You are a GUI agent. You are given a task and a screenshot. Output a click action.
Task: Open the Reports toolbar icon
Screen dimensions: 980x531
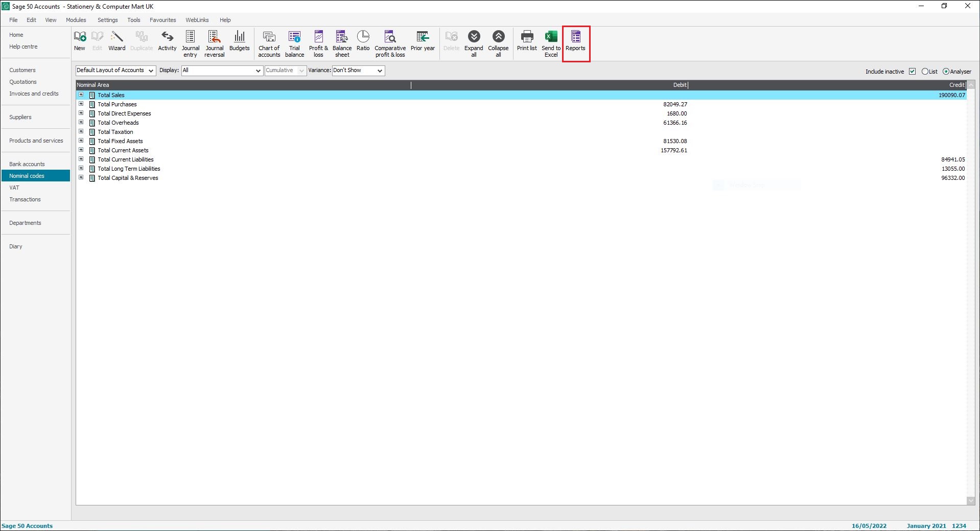tap(575, 41)
